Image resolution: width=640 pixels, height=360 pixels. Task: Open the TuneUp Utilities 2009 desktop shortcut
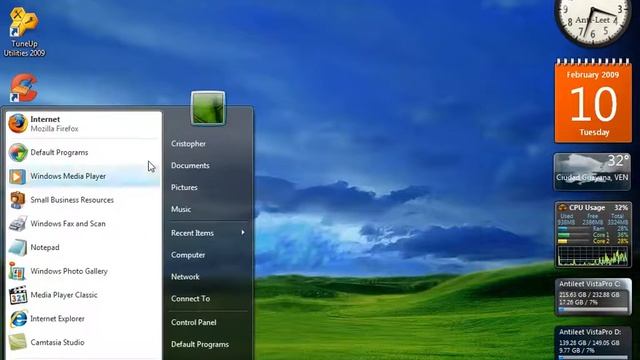coord(24,31)
